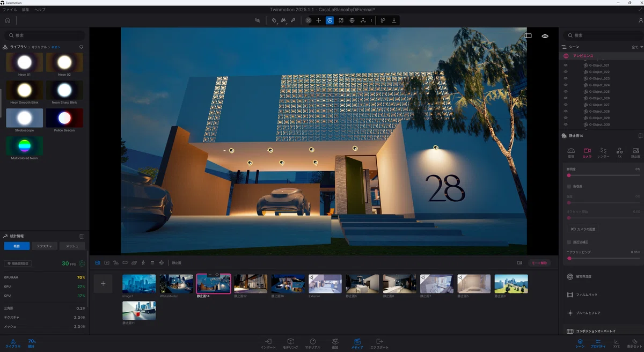The image size is (644, 352).
Task: Adjust the ニアクリッピング slider
Action: click(x=603, y=259)
